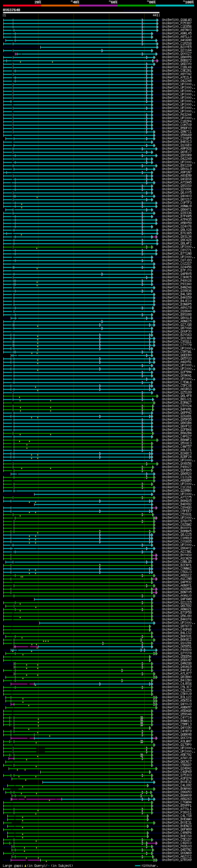Viewport: 197px width, 868px height.
Task: Select hit UniRef100_B6SJ21
Action: click(x=177, y=399)
